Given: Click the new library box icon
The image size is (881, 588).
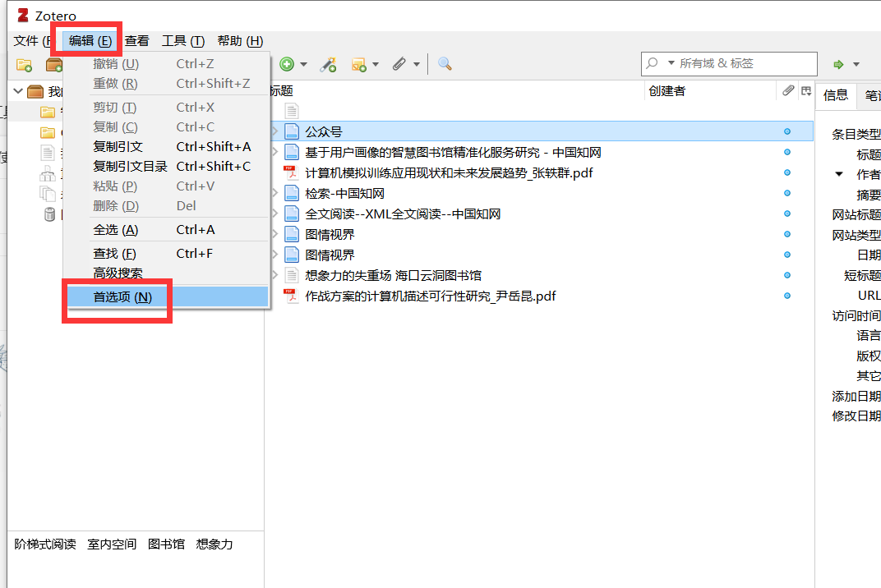Looking at the screenshot, I should point(54,65).
